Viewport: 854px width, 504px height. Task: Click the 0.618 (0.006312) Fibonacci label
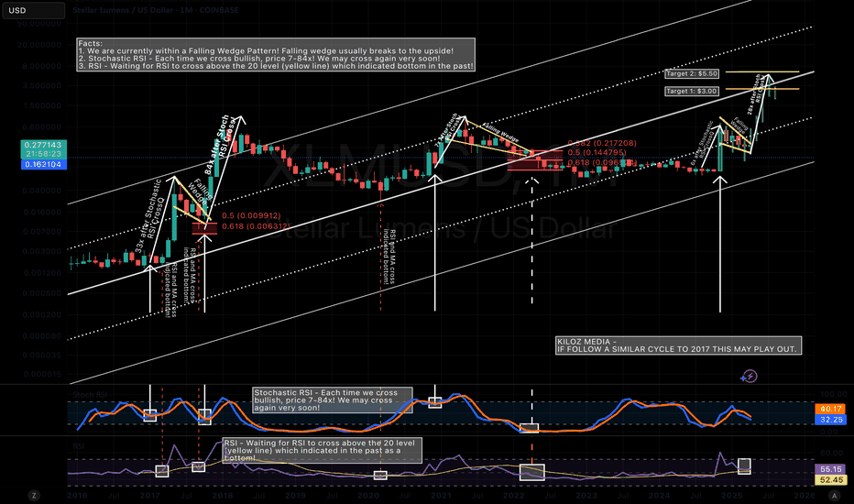pos(256,226)
